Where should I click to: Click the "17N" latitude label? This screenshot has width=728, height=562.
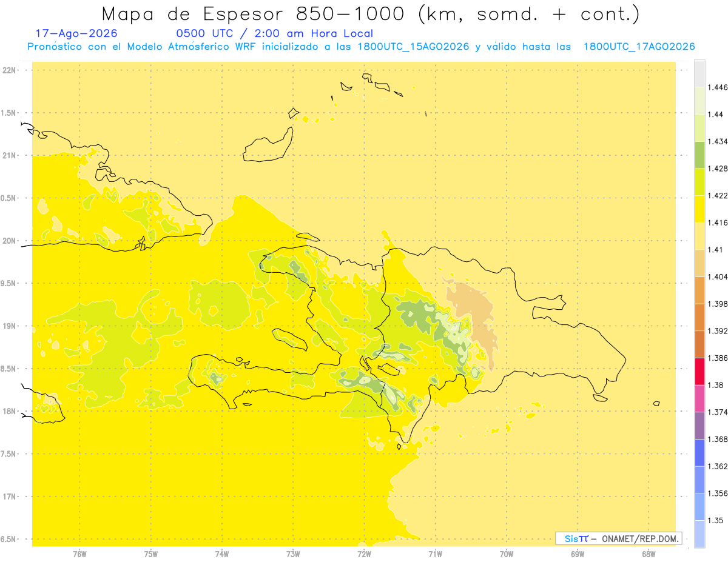[x=10, y=497]
